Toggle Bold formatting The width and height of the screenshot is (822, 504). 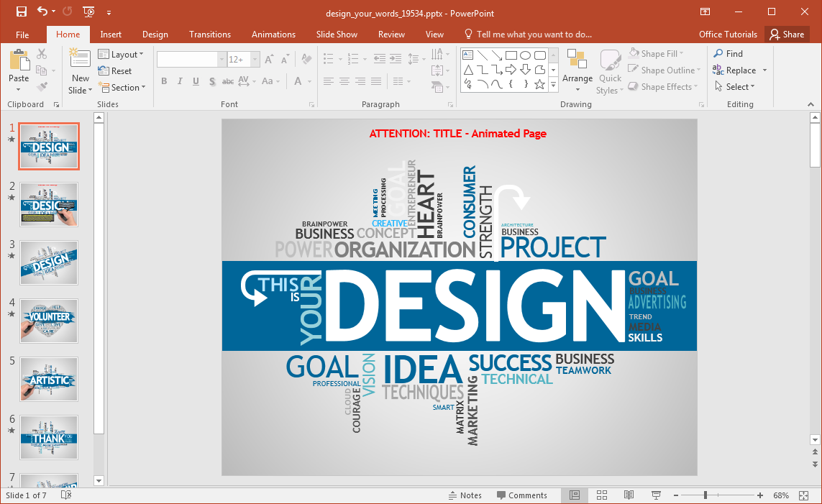(x=163, y=81)
